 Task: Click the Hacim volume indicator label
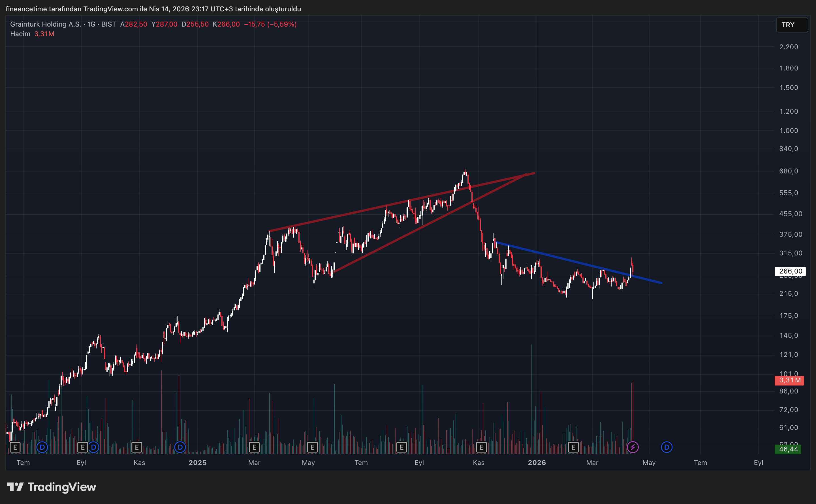tap(20, 34)
